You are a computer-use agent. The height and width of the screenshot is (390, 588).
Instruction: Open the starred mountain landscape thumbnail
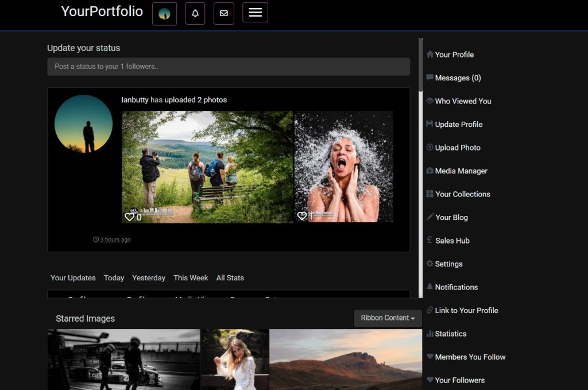345,359
